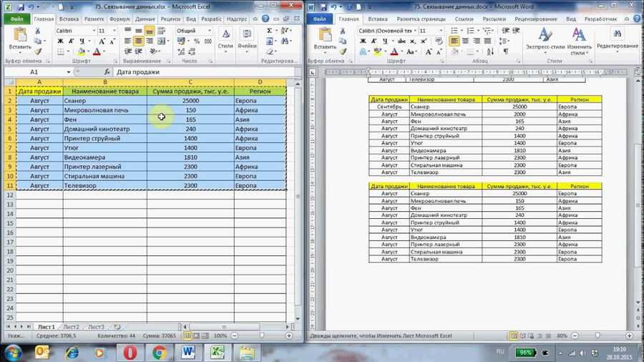This screenshot has height=362, width=644.
Task: Toggle Bold in Word ribbon
Action: (363, 41)
